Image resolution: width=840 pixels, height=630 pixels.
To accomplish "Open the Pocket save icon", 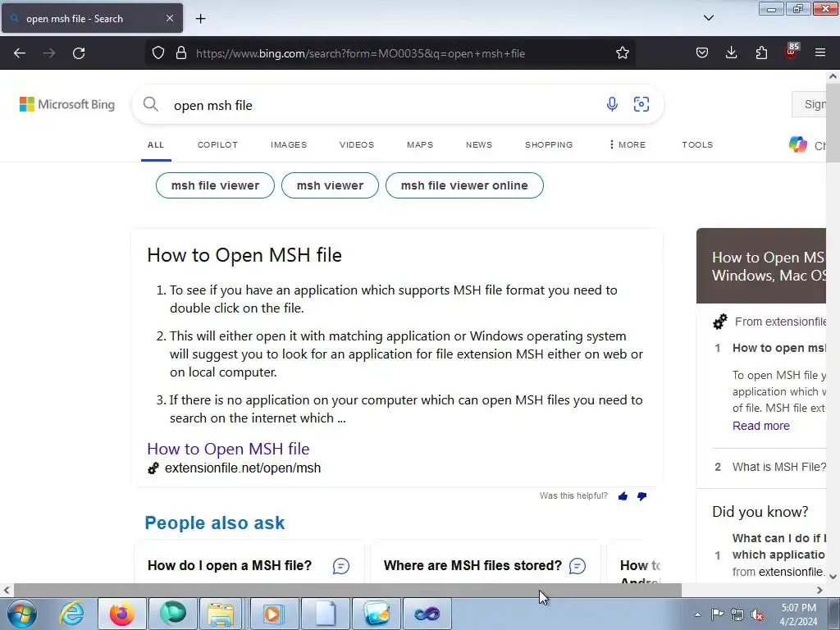I will 702,53.
